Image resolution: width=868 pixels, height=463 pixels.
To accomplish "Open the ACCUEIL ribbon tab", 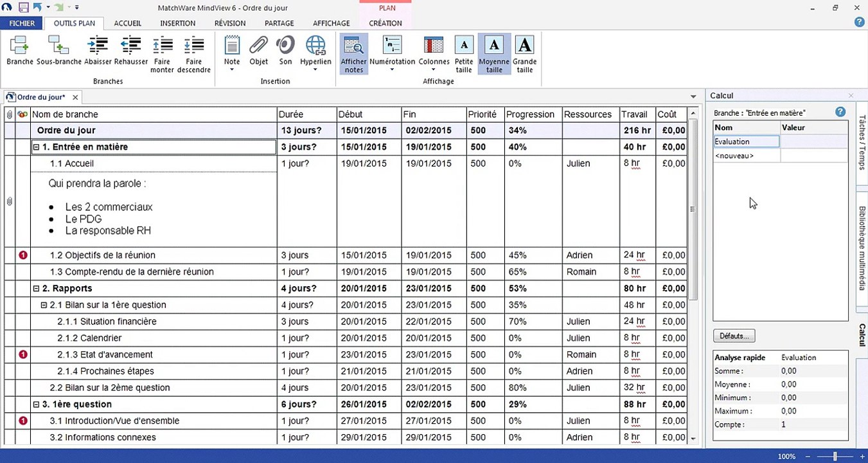I will (x=127, y=23).
